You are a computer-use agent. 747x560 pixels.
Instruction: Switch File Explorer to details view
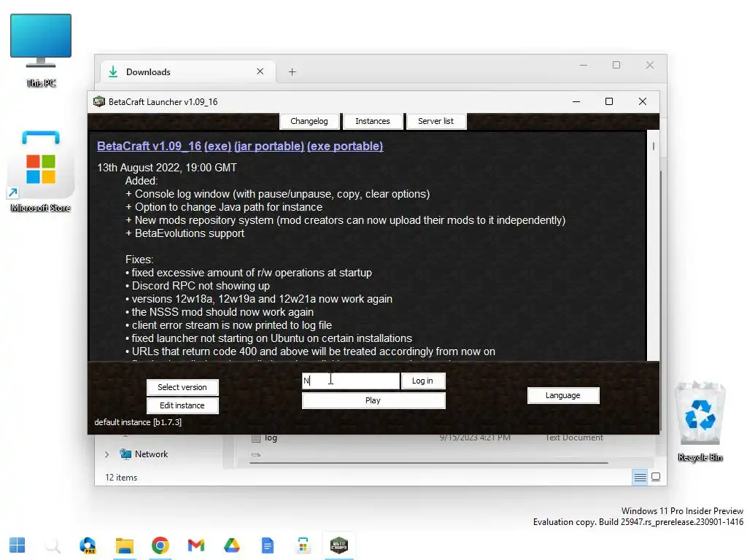(640, 477)
